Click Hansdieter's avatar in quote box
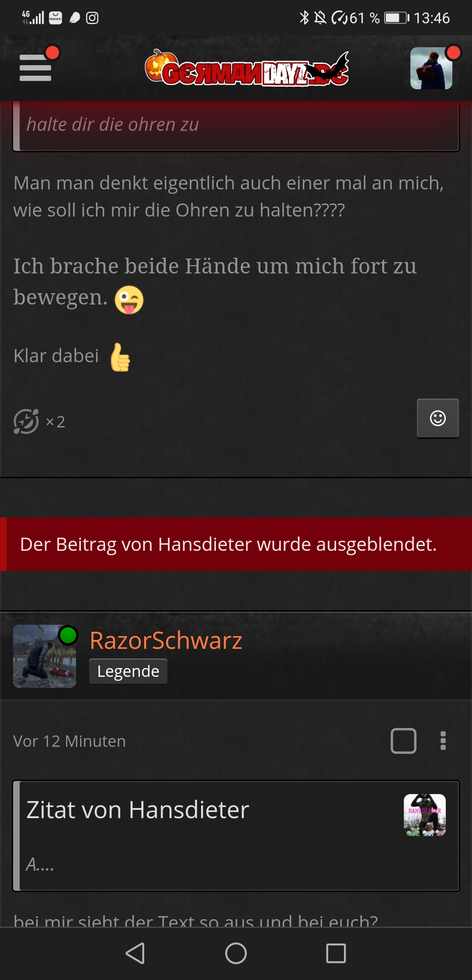This screenshot has height=980, width=472. pyautogui.click(x=424, y=815)
